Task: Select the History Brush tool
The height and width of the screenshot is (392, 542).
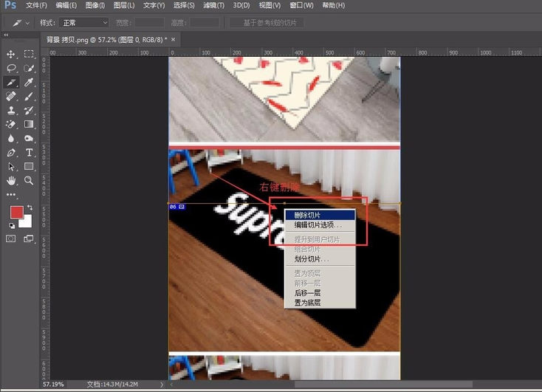Action: point(29,110)
